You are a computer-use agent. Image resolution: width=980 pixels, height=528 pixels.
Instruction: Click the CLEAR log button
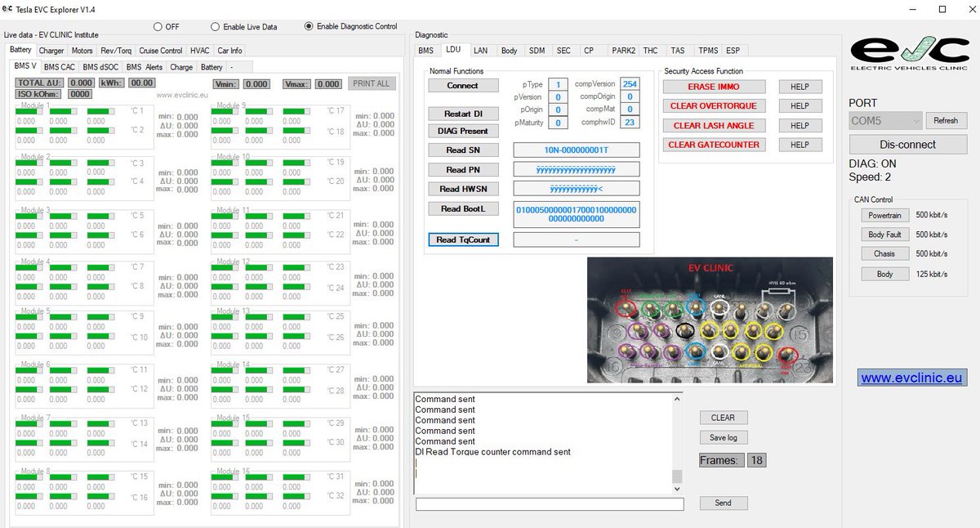coord(723,418)
